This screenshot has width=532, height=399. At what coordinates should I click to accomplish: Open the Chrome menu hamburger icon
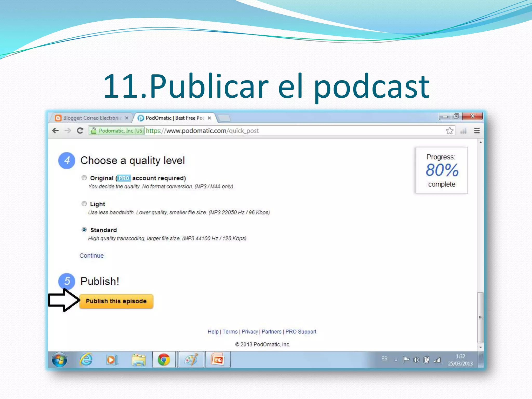(x=477, y=131)
